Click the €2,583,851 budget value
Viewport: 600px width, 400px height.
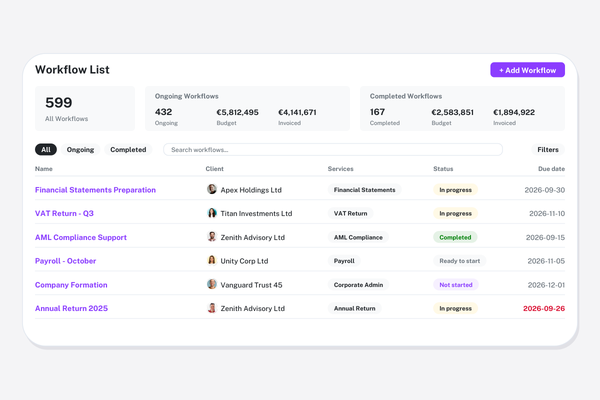pyautogui.click(x=452, y=113)
